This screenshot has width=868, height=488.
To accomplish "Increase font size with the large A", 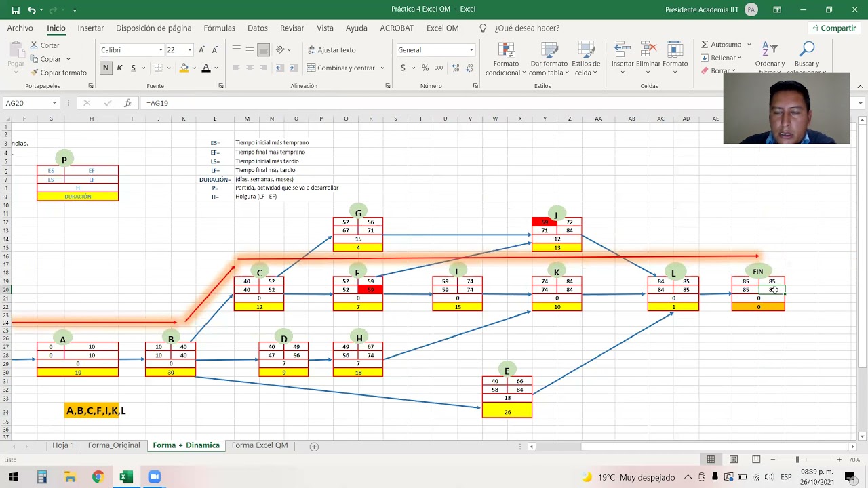I will (203, 50).
